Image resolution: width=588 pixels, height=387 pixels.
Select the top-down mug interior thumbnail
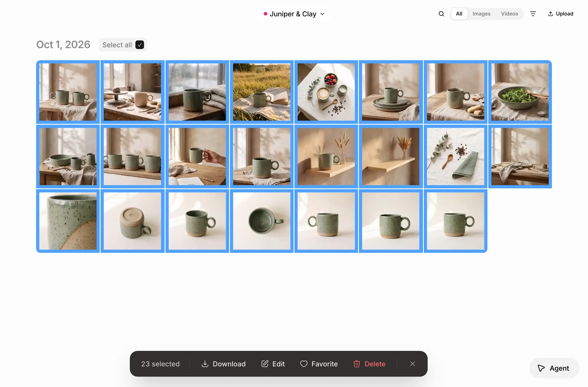point(262,221)
